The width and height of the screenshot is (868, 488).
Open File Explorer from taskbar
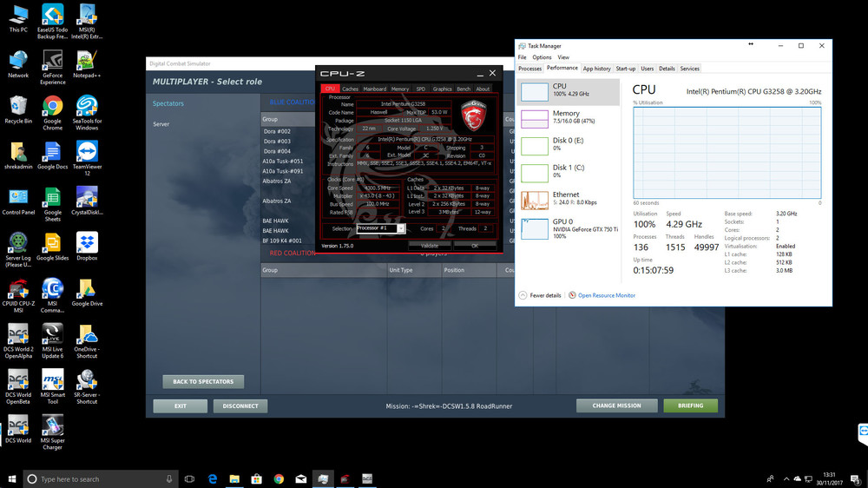coord(234,478)
